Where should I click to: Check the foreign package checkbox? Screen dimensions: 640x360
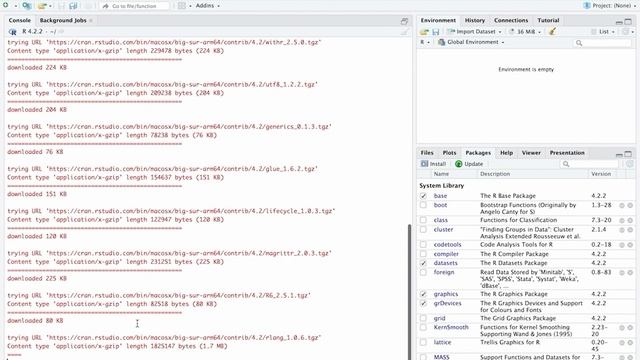(x=423, y=272)
